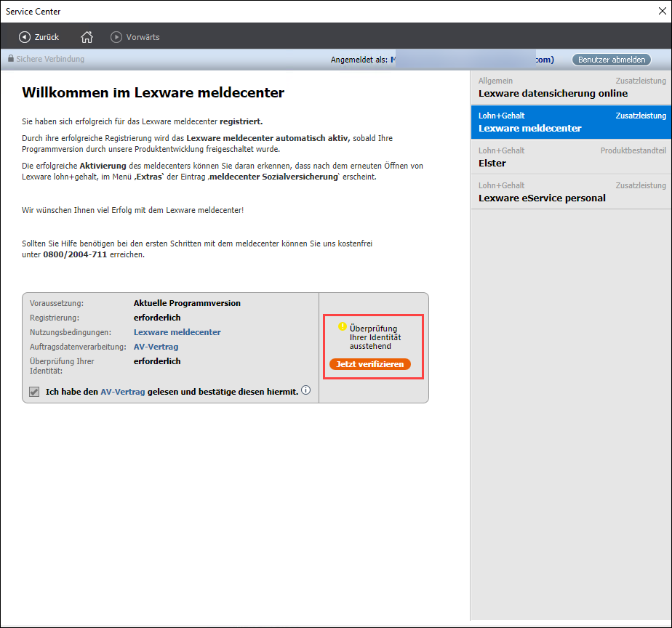
Task: Click the text Überprüfung Ihrer Identität ausstehend
Action: pos(375,337)
